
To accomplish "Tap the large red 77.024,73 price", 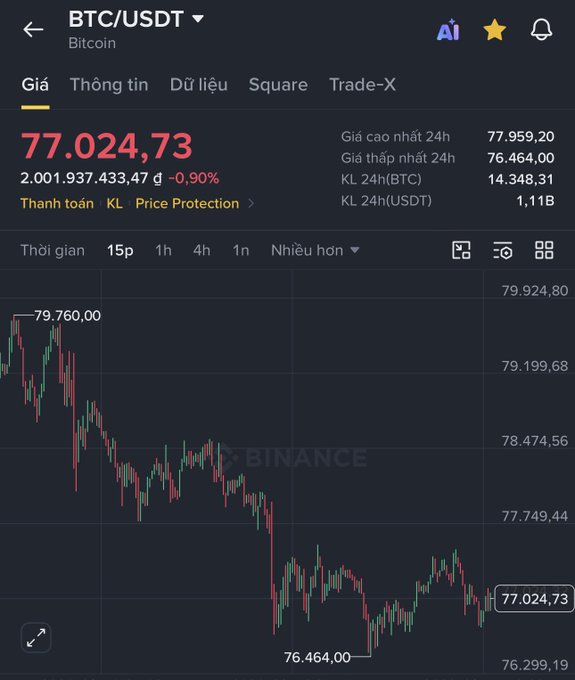I will pyautogui.click(x=107, y=146).
